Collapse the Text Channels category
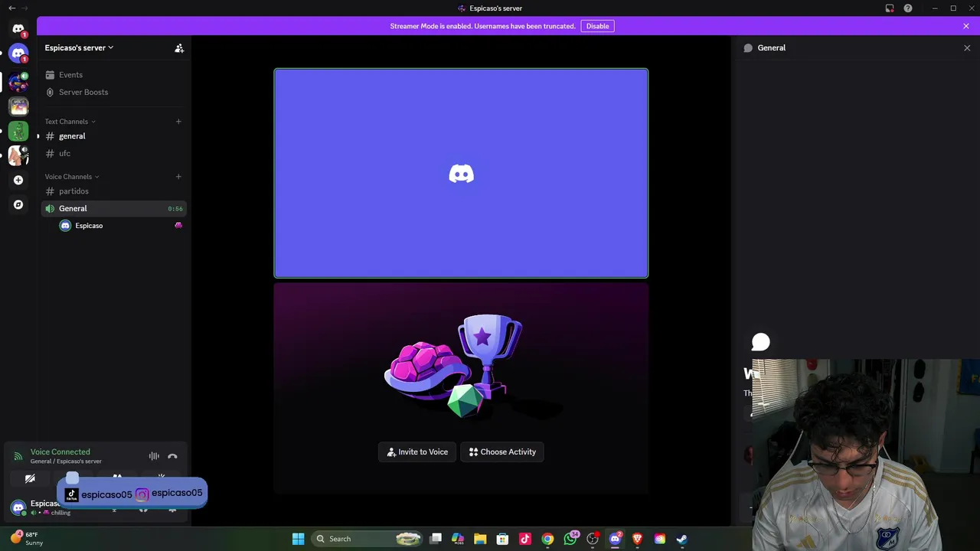The width and height of the screenshot is (980, 551). tap(70, 122)
